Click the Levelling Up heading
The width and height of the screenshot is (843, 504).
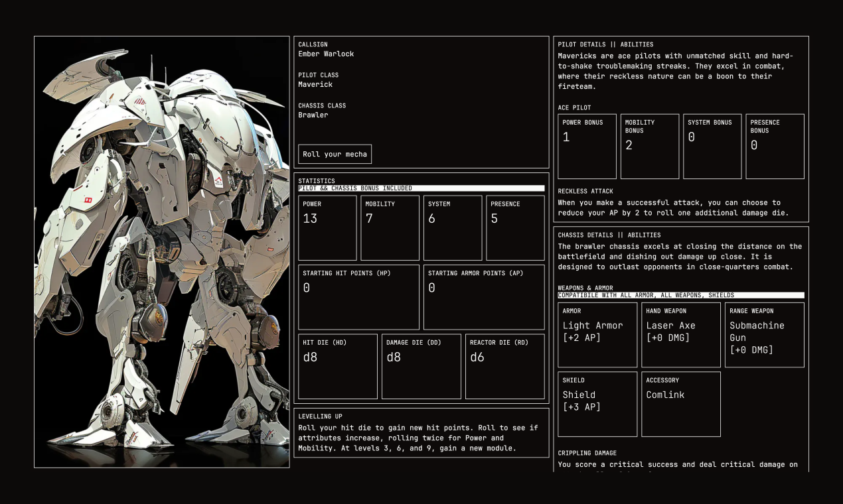coord(320,416)
